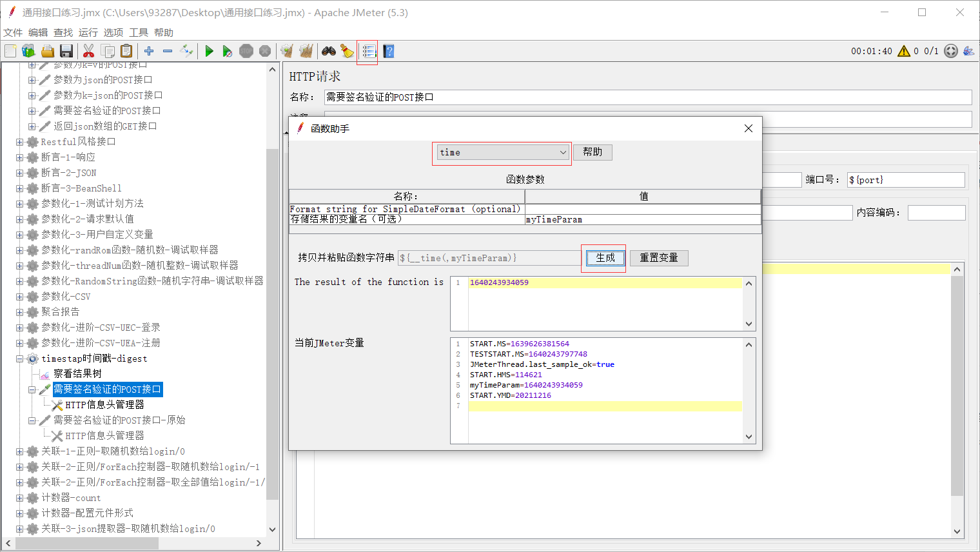Open the 运行 menu
Screen dimensions: 980x552
point(88,32)
